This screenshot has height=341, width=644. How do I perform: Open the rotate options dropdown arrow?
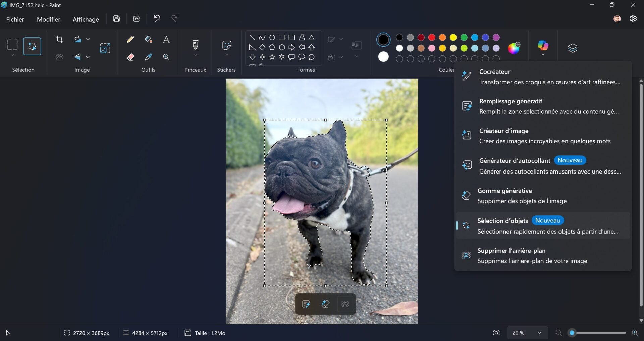pos(88,39)
